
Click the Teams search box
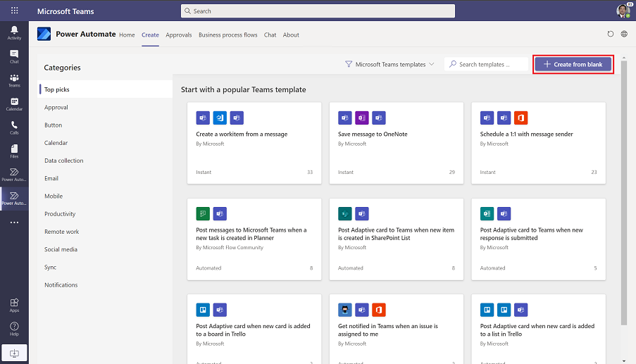pos(318,11)
